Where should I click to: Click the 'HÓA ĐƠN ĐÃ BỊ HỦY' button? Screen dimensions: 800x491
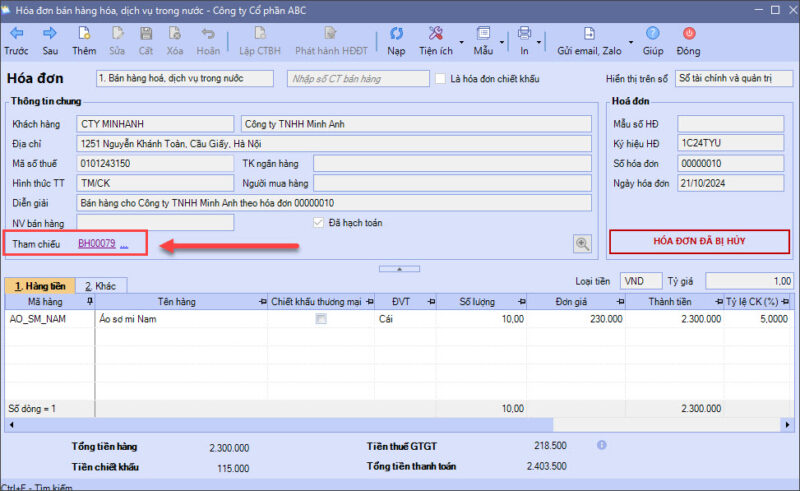pos(699,242)
